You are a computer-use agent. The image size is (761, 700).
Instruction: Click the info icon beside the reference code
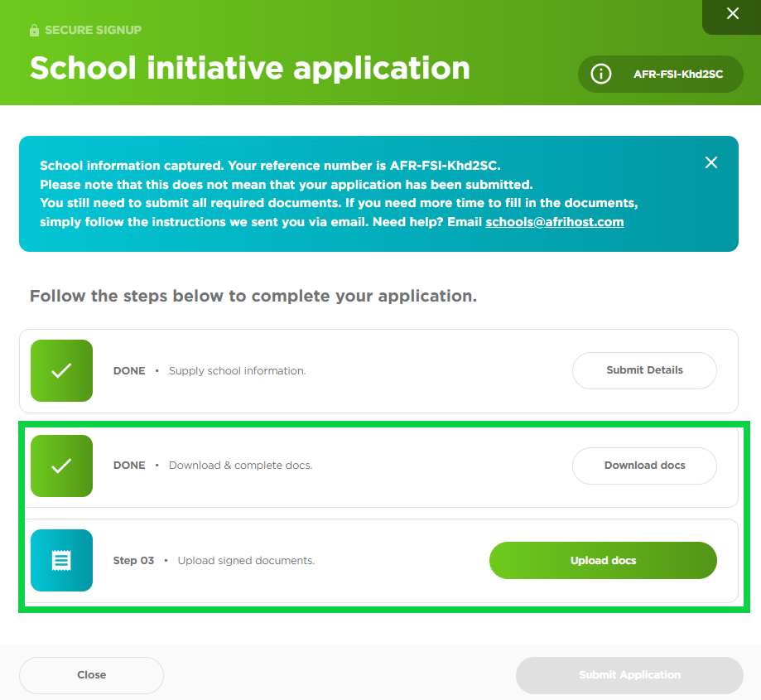(600, 74)
